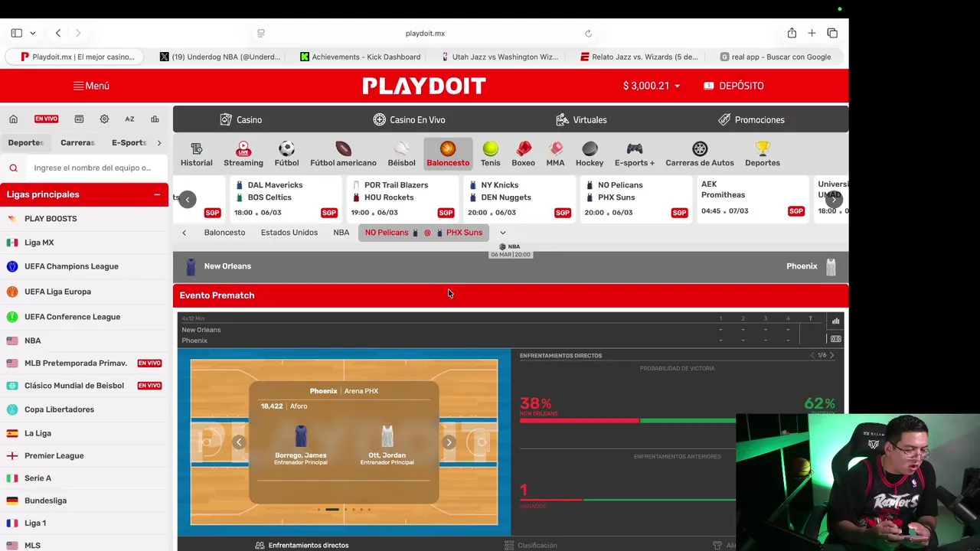980x551 pixels.
Task: Open the AZ sports list icon
Action: [x=129, y=119]
